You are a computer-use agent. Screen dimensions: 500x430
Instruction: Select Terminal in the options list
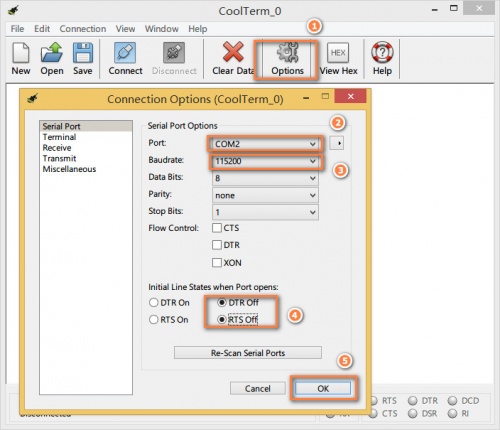59,137
